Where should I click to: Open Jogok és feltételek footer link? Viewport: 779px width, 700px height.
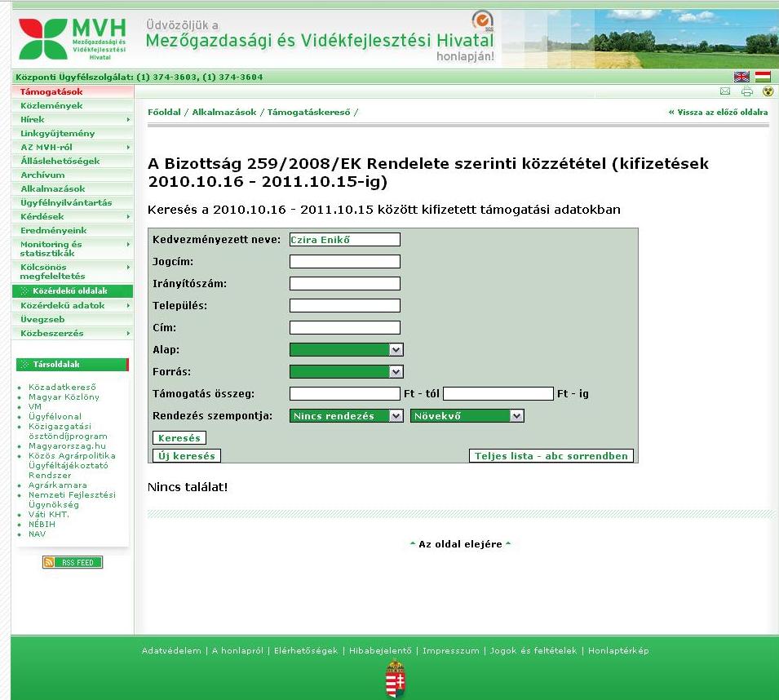[x=533, y=650]
